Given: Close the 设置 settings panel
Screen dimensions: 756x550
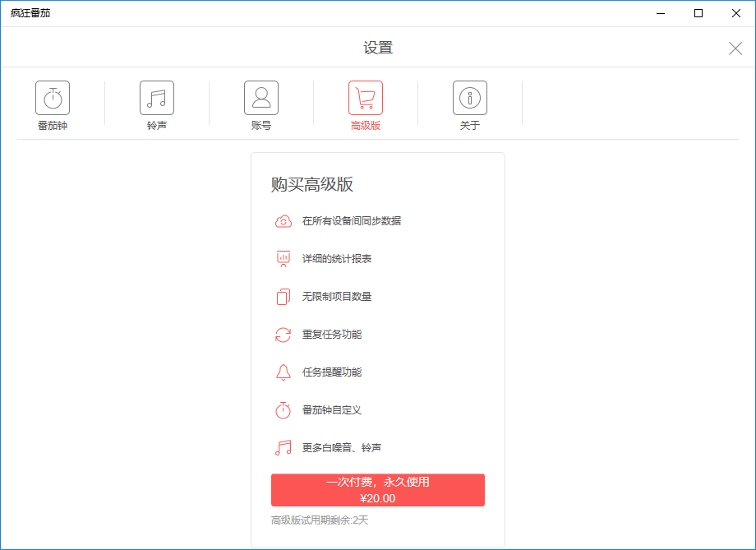Looking at the screenshot, I should tap(735, 49).
